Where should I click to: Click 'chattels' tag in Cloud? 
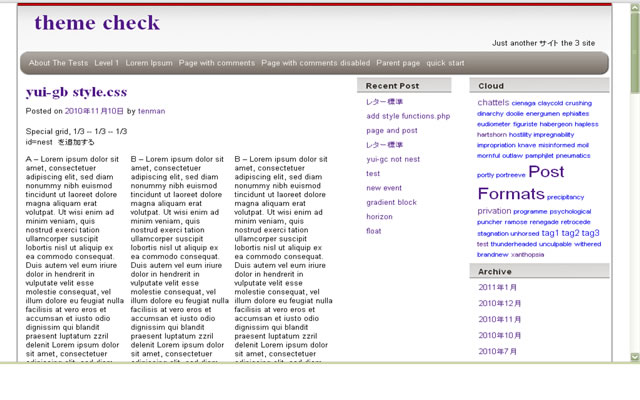[493, 102]
